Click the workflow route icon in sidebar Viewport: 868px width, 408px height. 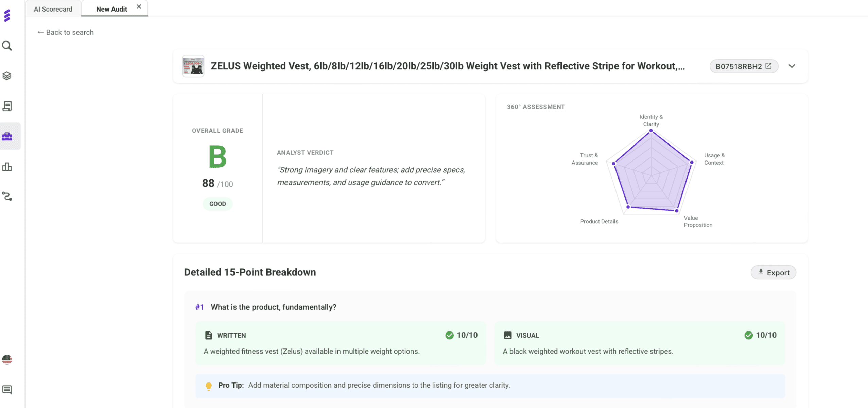[7, 197]
